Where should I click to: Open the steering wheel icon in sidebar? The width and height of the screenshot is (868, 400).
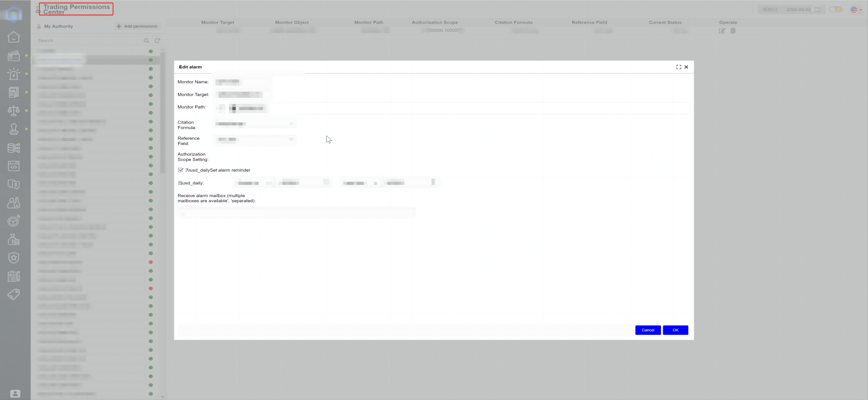14,221
